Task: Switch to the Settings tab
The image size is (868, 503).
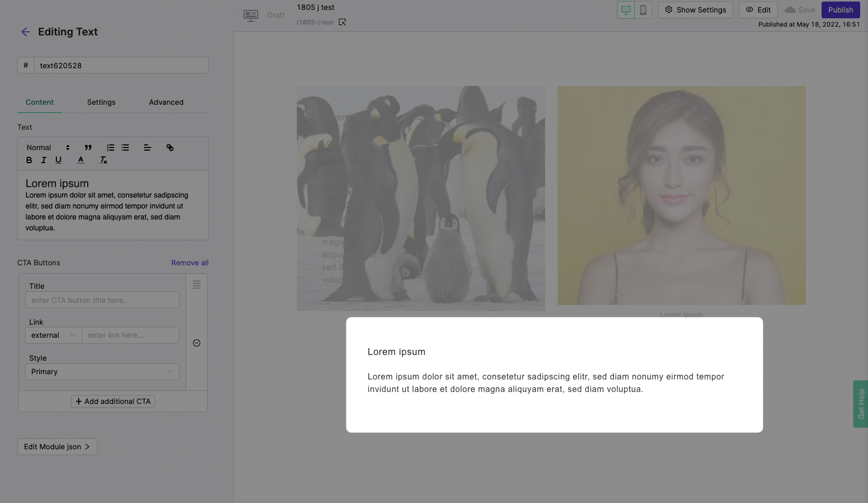Action: [101, 102]
